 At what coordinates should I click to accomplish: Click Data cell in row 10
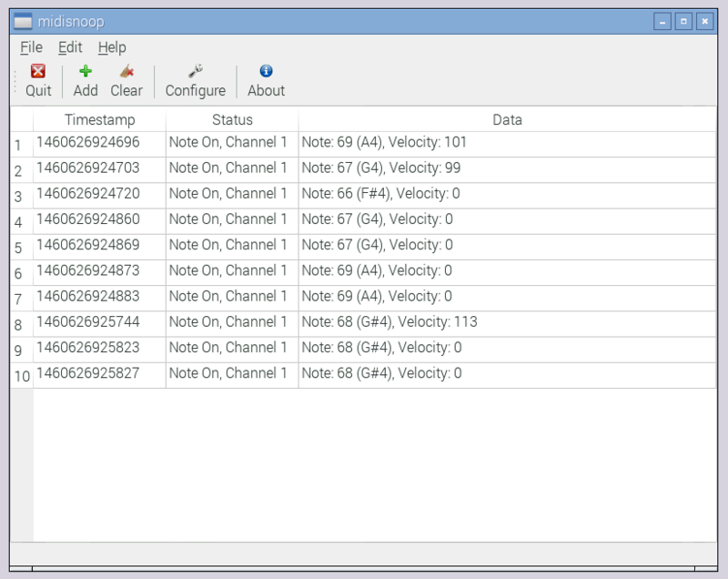point(507,376)
